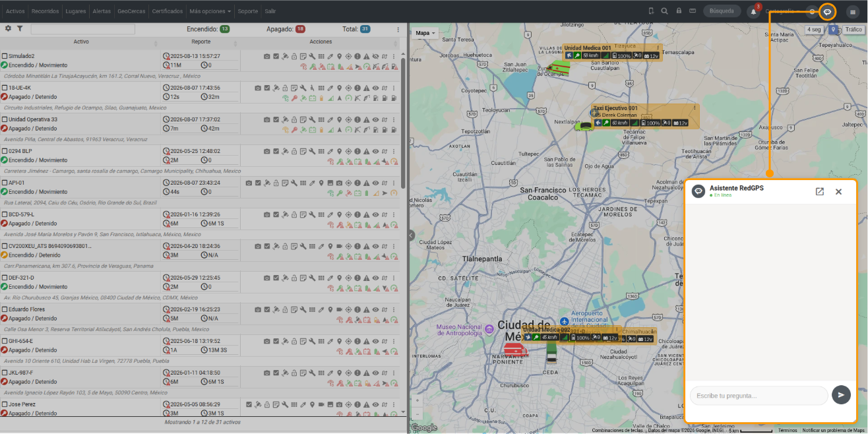The width and height of the screenshot is (868, 434).
Task: Open the three-dot menu on Unidad Medica 001 label
Action: pyautogui.click(x=658, y=48)
